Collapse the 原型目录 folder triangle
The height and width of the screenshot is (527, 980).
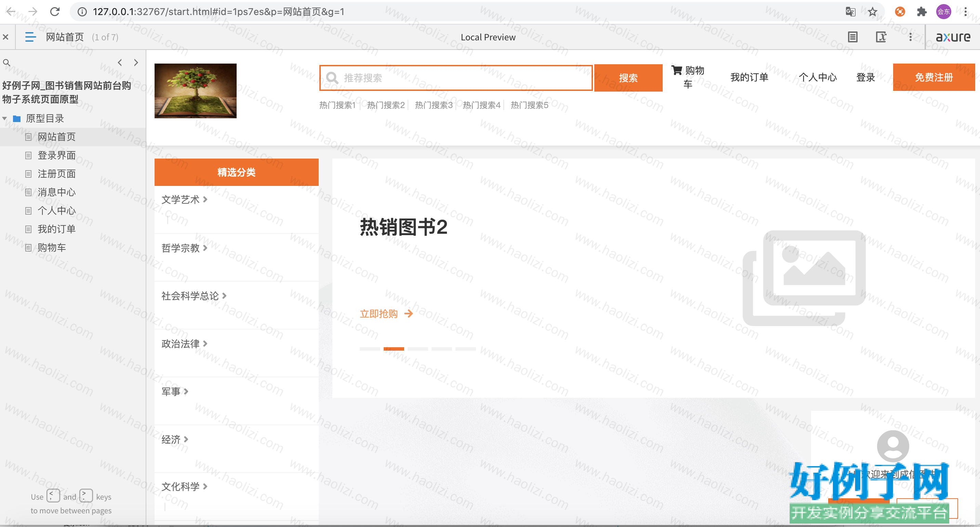click(x=4, y=119)
